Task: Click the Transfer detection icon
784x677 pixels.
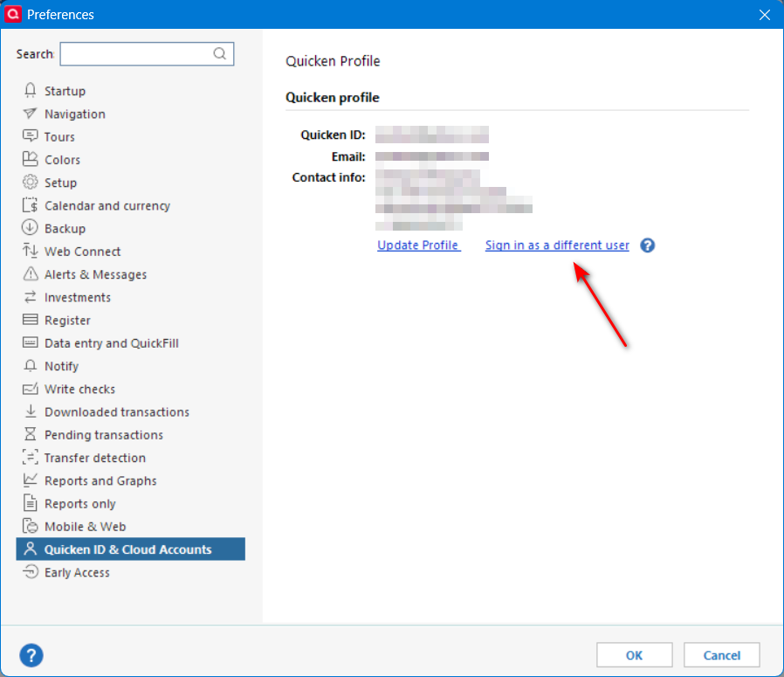Action: click(x=30, y=457)
